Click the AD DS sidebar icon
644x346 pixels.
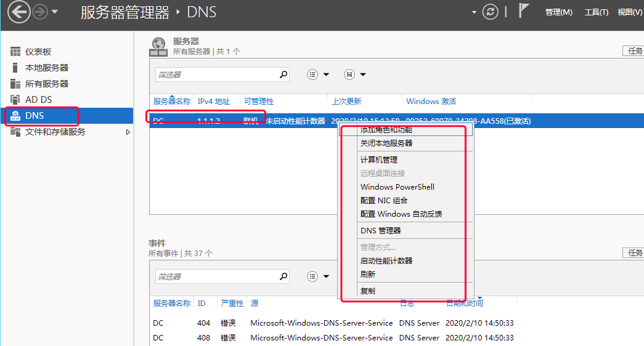coord(15,100)
